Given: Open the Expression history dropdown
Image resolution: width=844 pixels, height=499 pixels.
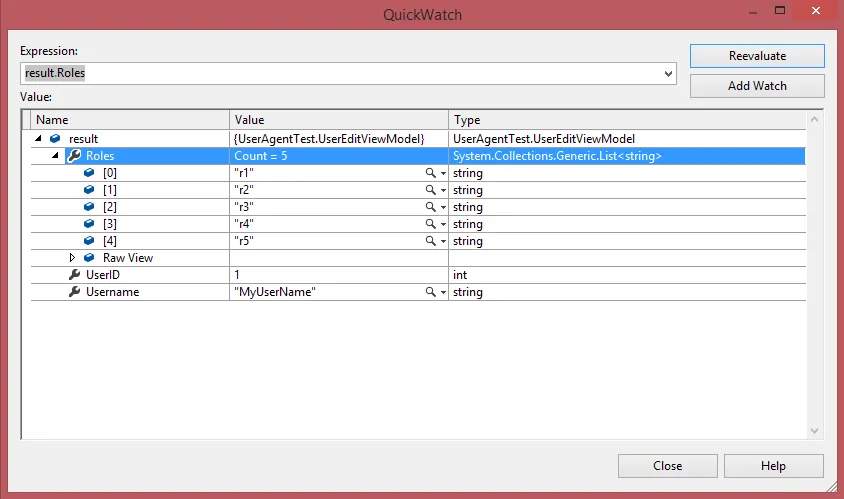Looking at the screenshot, I should (x=668, y=73).
